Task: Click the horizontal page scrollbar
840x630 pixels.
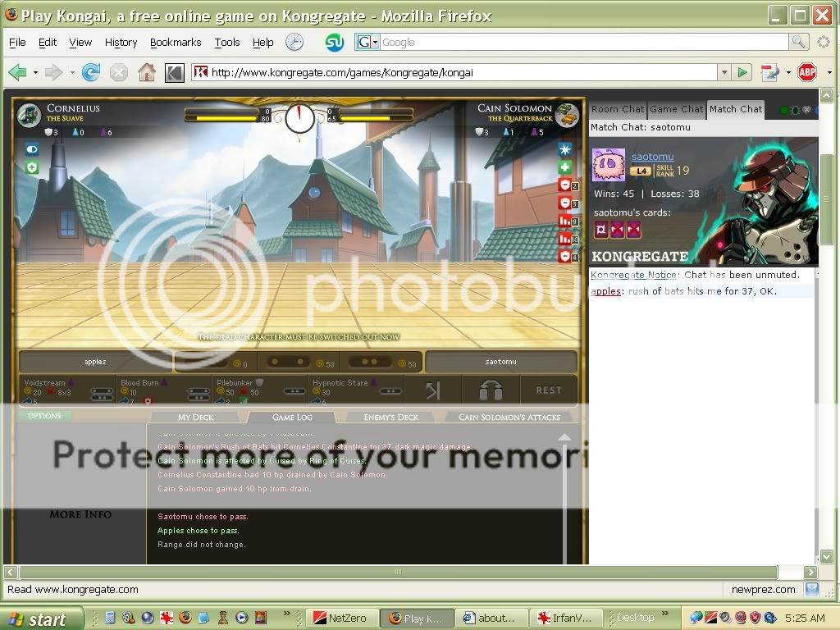Action: point(398,572)
